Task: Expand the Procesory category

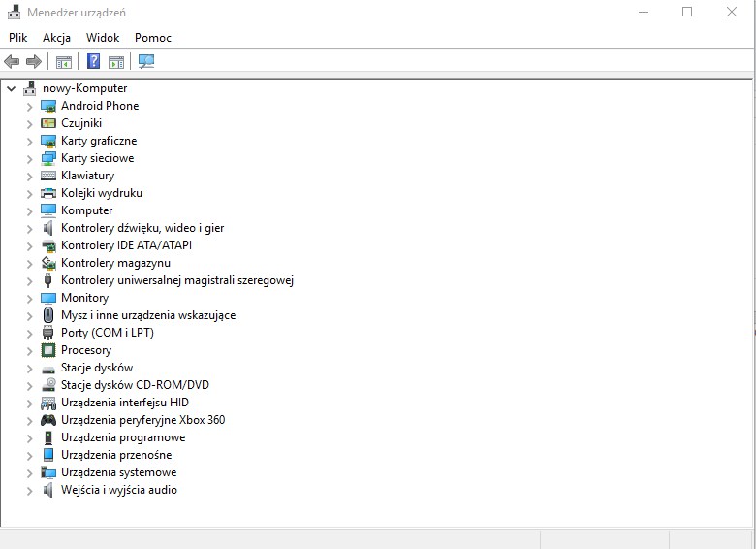Action: point(29,351)
